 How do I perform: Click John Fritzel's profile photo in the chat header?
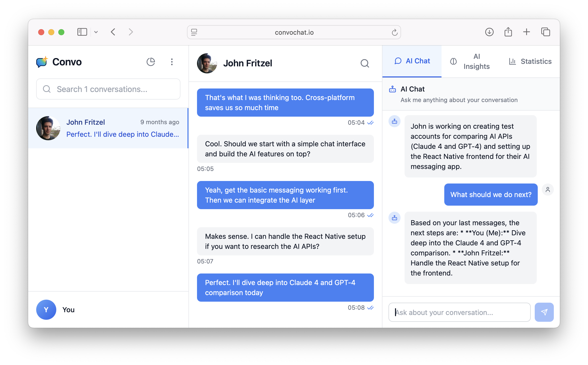pyautogui.click(x=207, y=63)
